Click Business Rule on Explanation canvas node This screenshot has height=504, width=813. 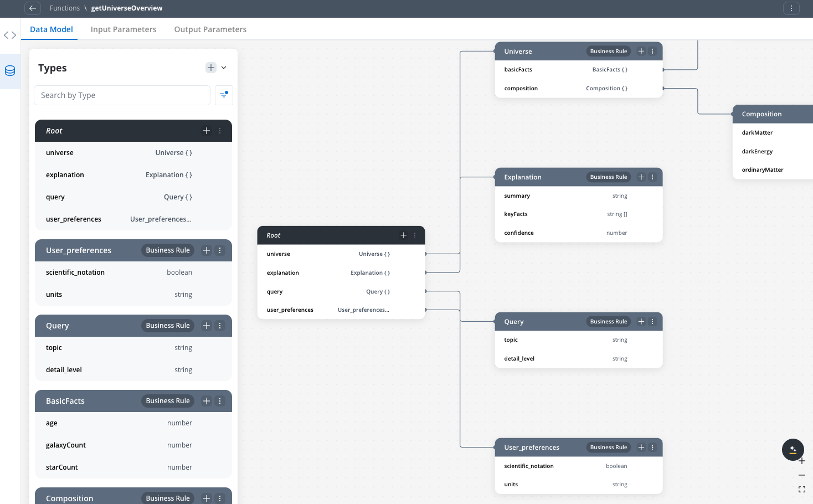pyautogui.click(x=609, y=177)
